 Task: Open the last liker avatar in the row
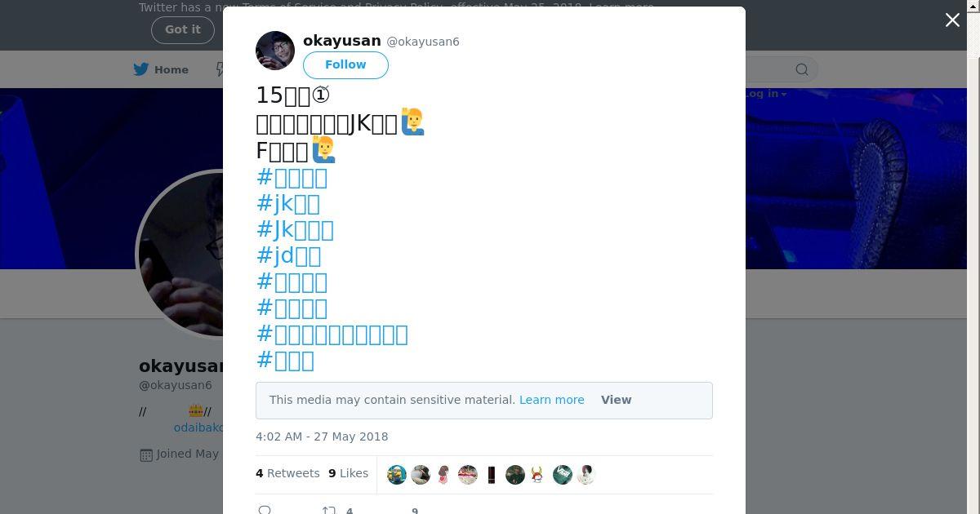pos(586,475)
